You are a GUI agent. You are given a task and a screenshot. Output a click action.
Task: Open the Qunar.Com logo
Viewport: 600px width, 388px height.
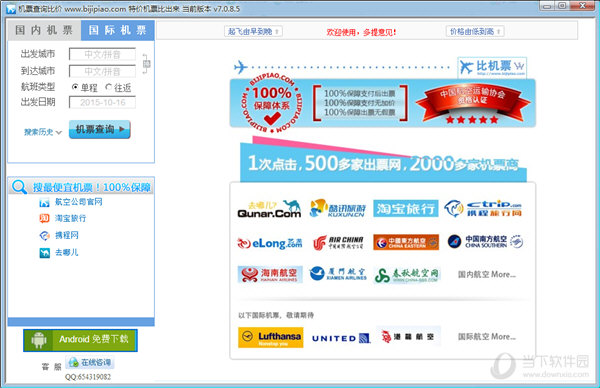[269, 209]
